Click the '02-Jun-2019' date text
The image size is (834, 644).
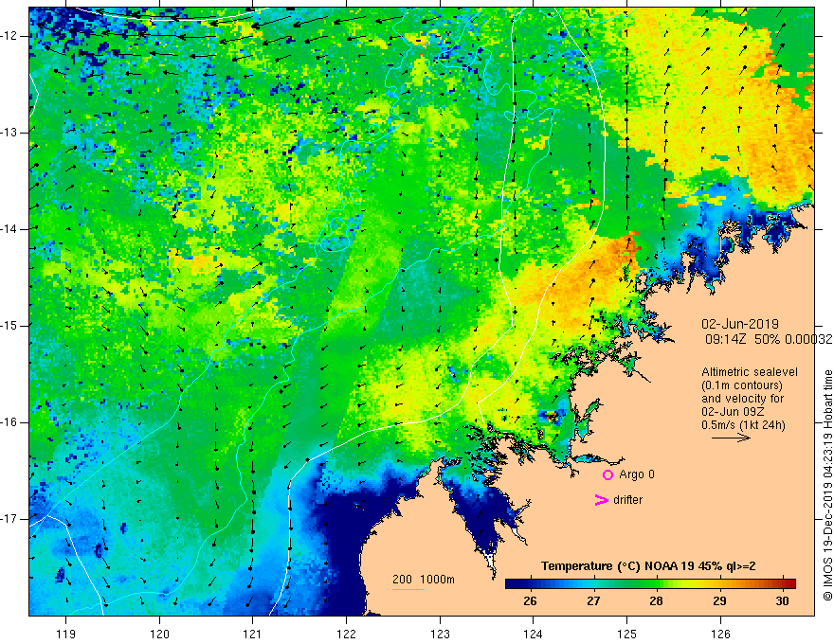pos(740,324)
